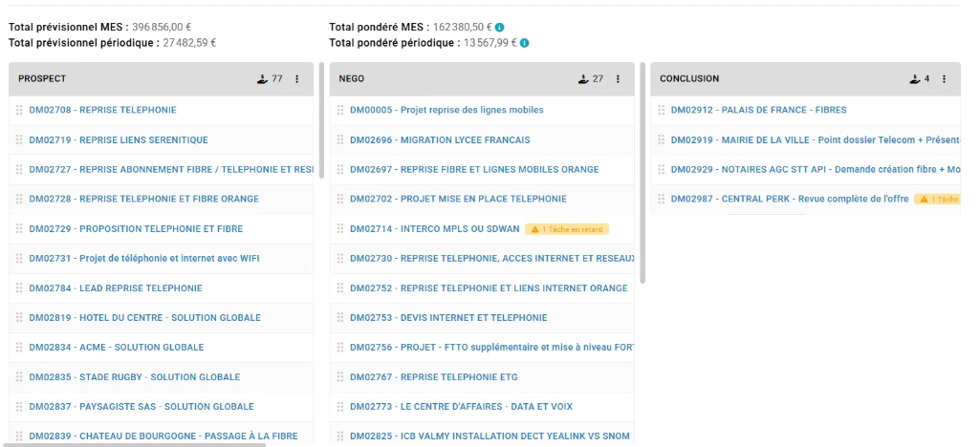This screenshot has width=980, height=447.
Task: Open DM02728 - REPRISE TELEPHONIE ET FIBRE ORANGE
Action: coord(143,200)
